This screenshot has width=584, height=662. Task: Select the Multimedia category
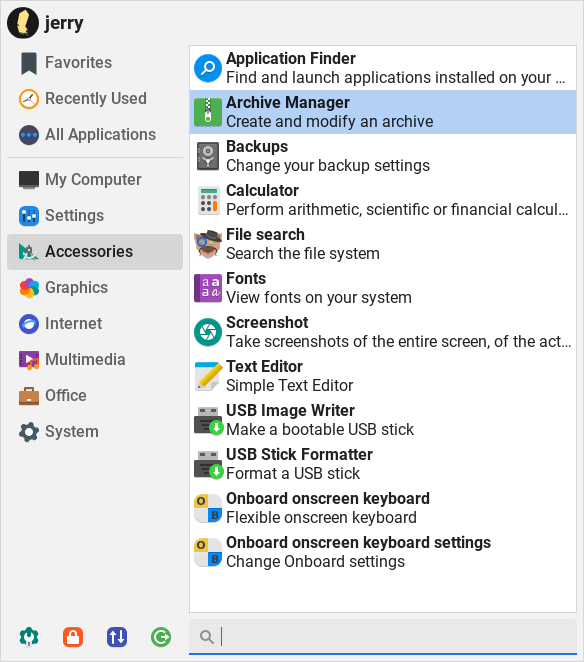95,359
